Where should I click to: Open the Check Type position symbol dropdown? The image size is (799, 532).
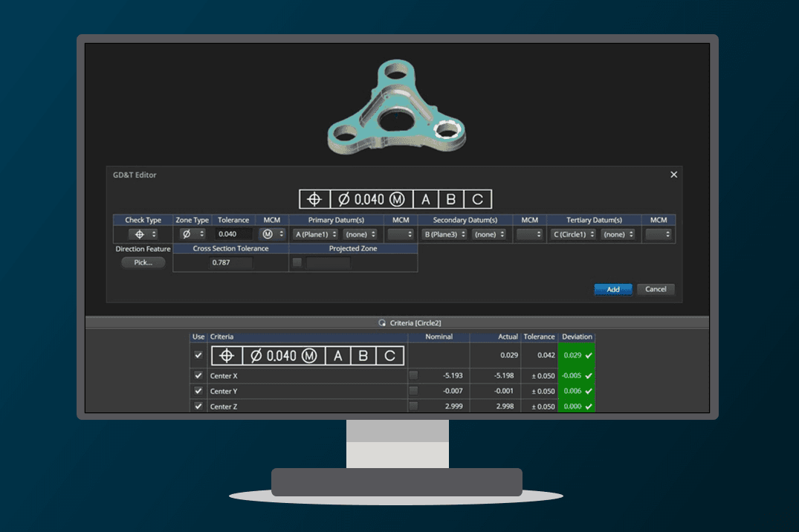[143, 234]
